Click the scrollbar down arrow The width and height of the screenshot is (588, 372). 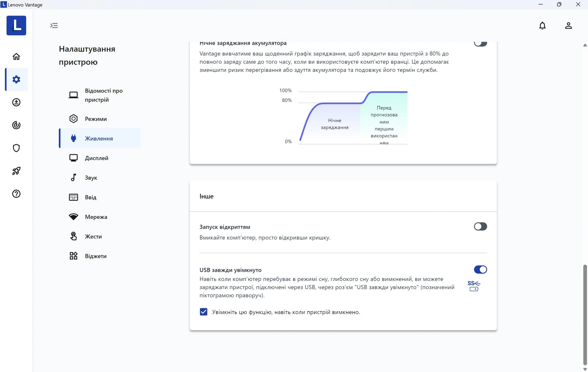pos(585,369)
